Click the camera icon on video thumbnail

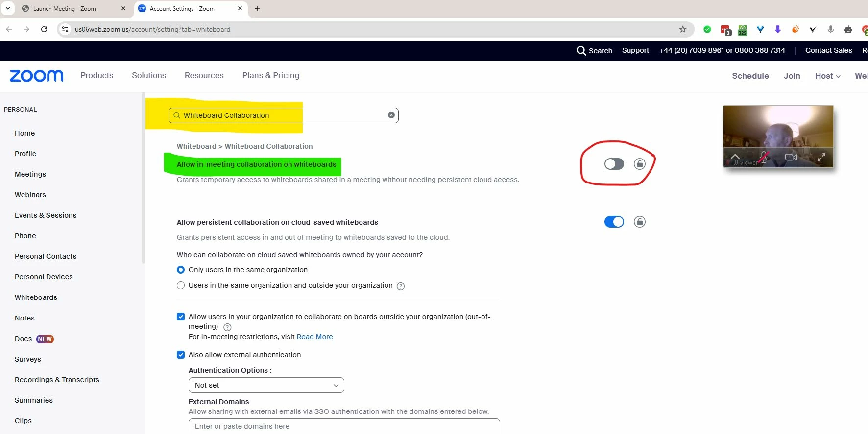(x=791, y=157)
